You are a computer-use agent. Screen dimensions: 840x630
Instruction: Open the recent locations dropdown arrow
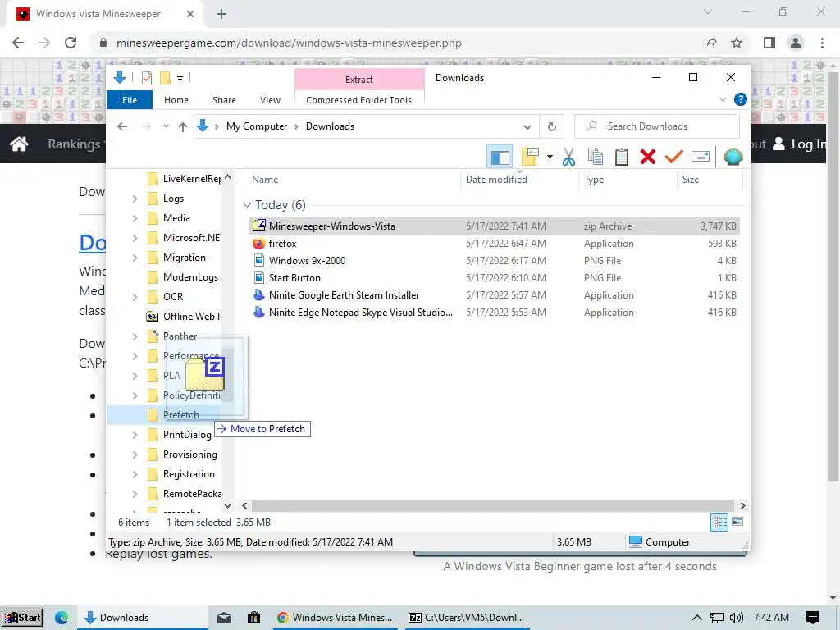click(166, 126)
